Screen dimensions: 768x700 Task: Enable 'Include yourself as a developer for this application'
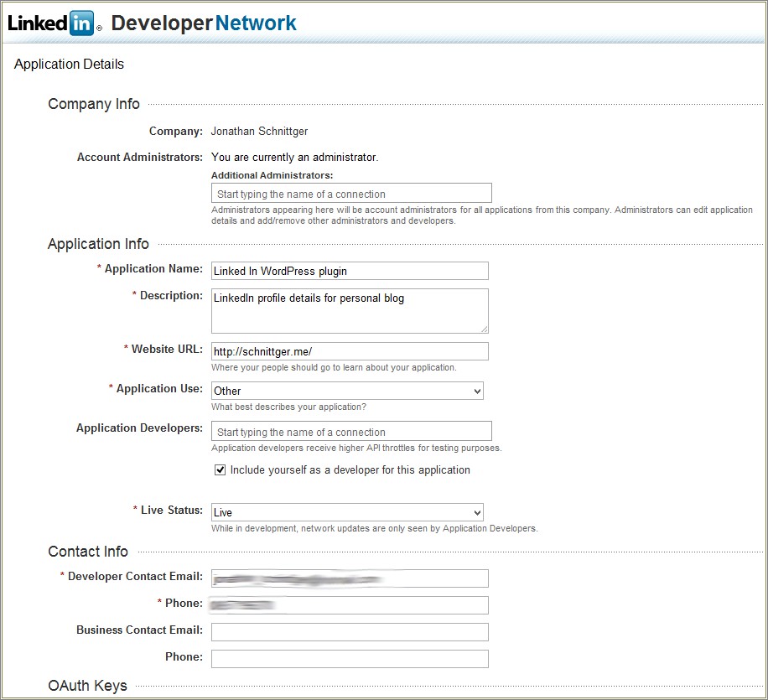coord(220,469)
